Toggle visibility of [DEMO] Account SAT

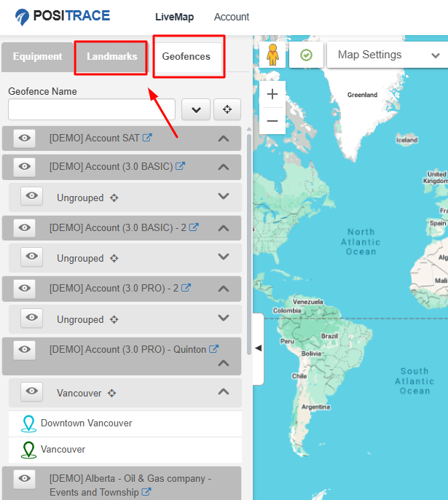[x=25, y=138]
